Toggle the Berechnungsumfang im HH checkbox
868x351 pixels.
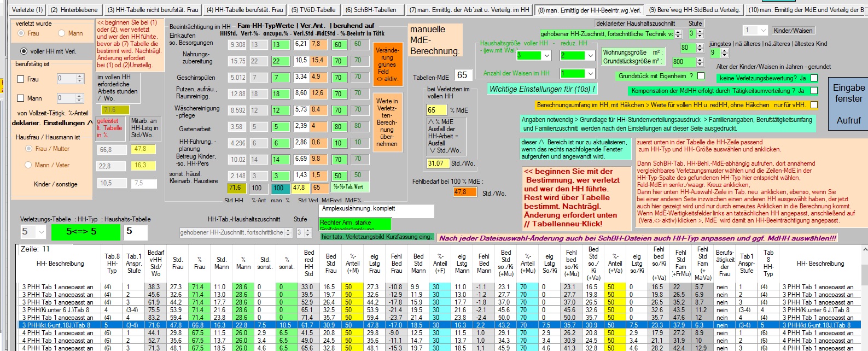[x=814, y=105]
